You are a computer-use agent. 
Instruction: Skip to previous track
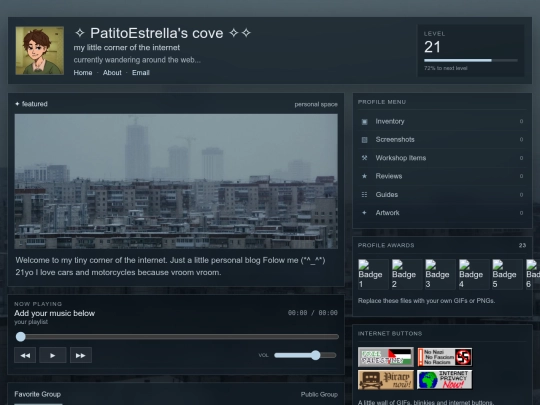25,355
